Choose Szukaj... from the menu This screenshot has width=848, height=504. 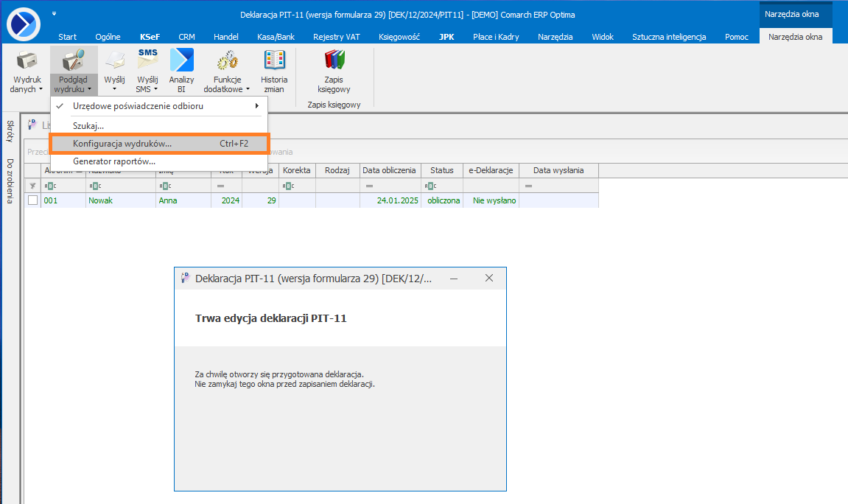(159, 126)
